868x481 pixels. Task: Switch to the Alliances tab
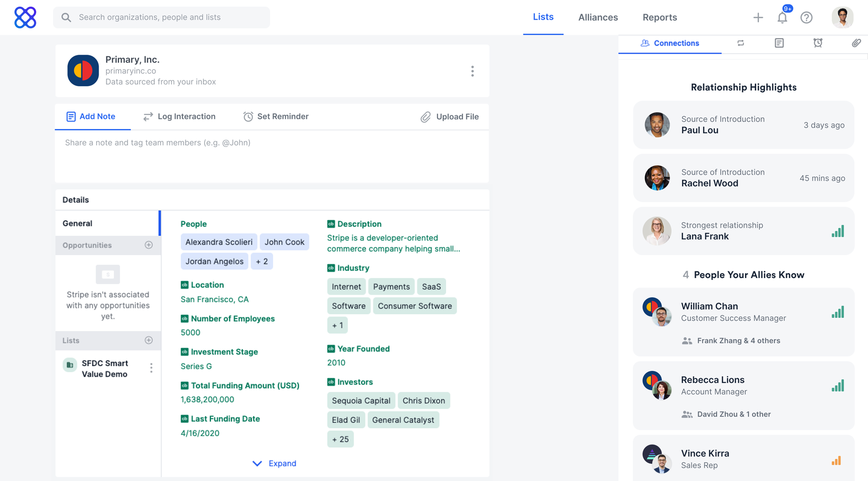[x=598, y=17]
